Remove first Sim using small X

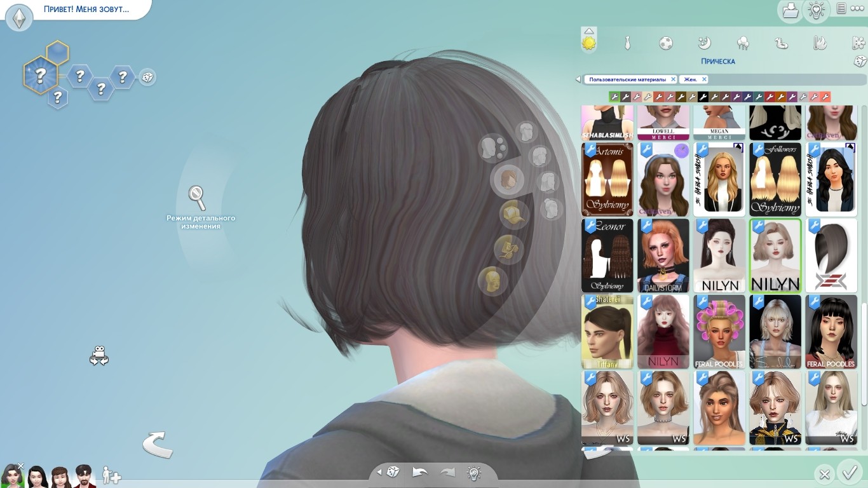coord(21,466)
